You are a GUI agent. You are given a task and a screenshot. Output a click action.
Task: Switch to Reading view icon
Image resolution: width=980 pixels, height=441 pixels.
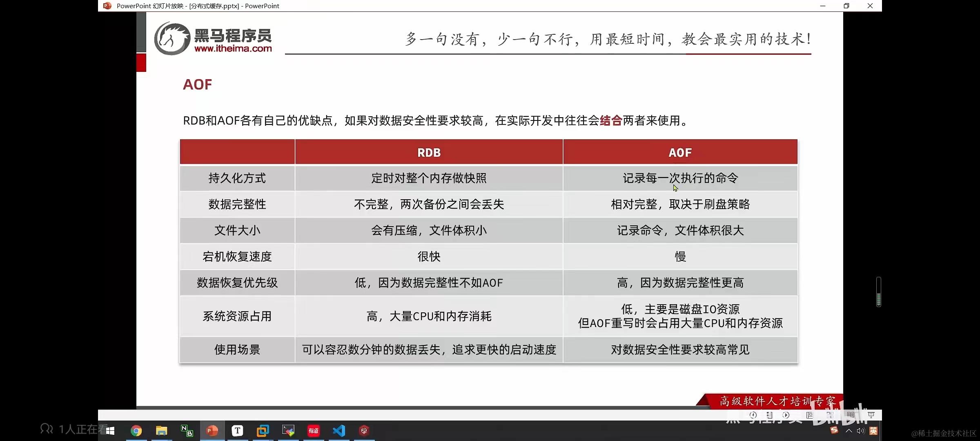point(851,415)
